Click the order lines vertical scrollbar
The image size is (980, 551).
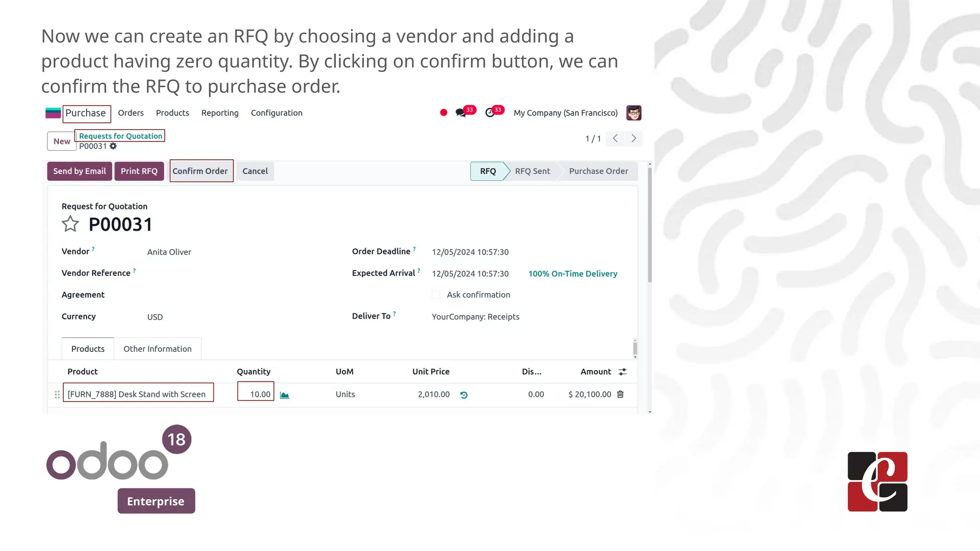click(x=635, y=348)
